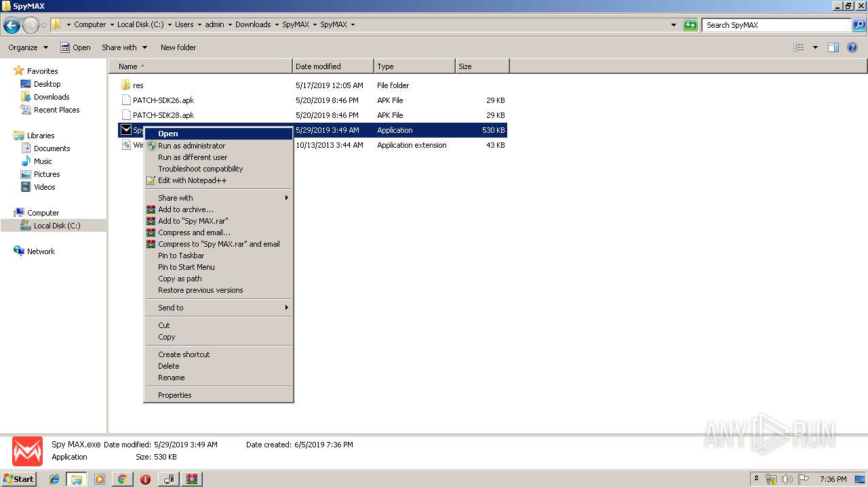The height and width of the screenshot is (488, 868).
Task: Click the green Refresh button
Action: coord(690,25)
